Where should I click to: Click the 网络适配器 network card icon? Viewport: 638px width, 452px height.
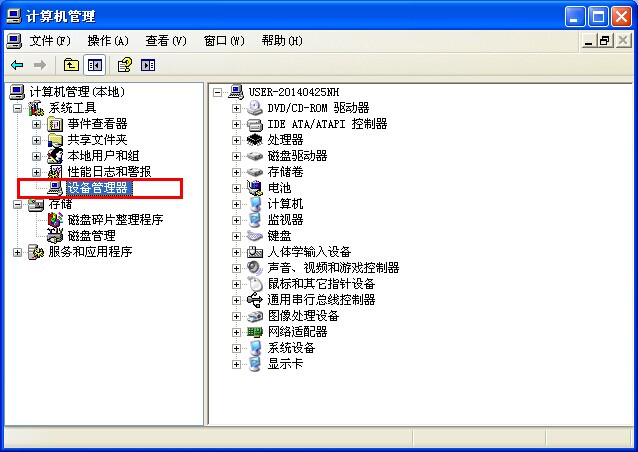[255, 332]
